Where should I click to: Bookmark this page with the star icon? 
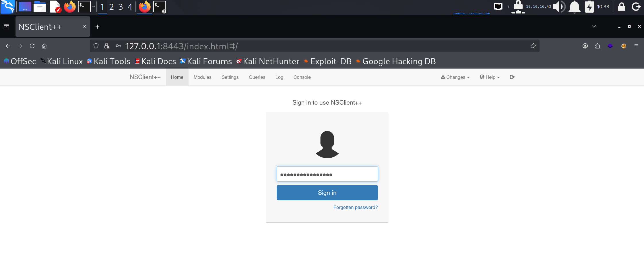click(x=533, y=46)
